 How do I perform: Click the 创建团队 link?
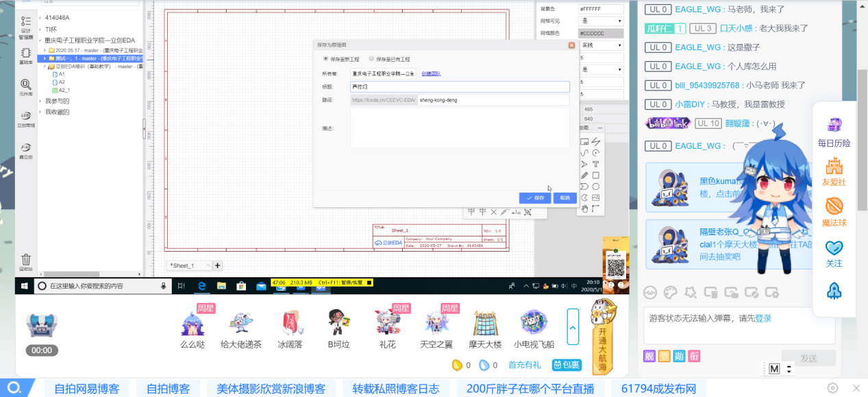[431, 73]
